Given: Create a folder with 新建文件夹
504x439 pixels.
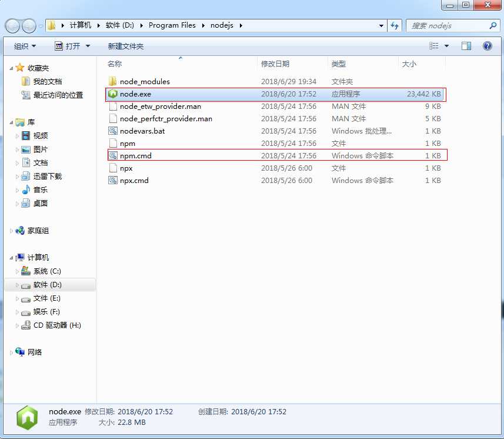Looking at the screenshot, I should [126, 46].
